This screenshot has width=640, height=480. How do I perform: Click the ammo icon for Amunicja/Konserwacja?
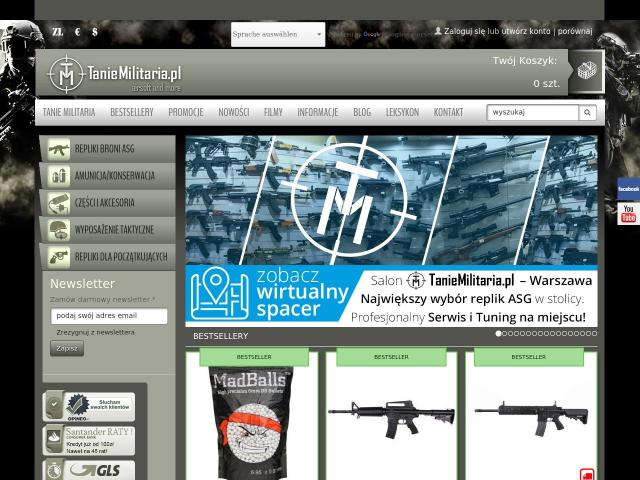coord(59,176)
